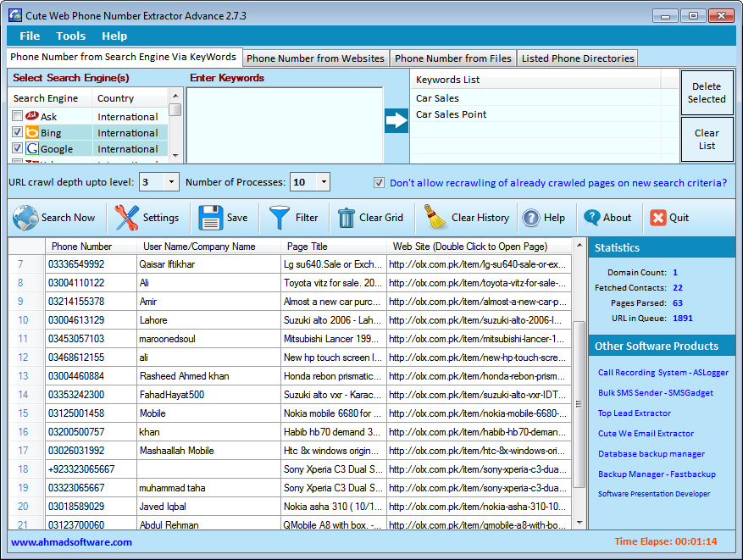Uncheck the Bing search engine checkbox
Screen dimensions: 743x560
click(x=18, y=133)
